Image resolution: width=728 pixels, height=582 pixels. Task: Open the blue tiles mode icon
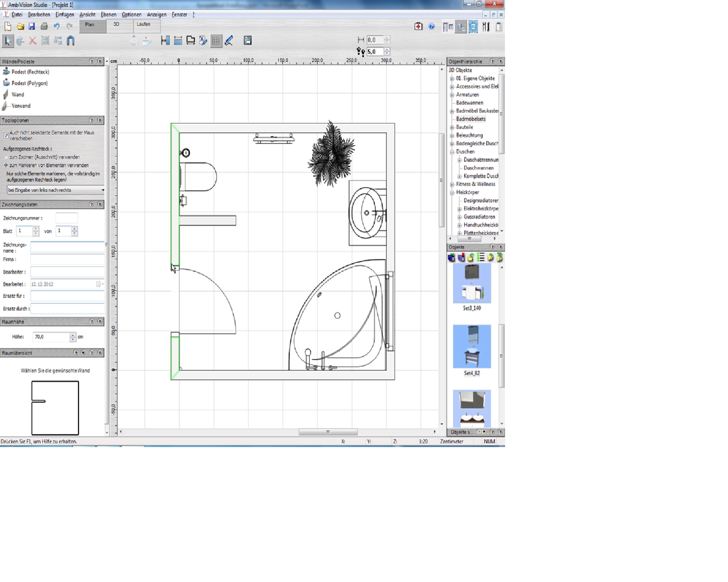[x=473, y=27]
